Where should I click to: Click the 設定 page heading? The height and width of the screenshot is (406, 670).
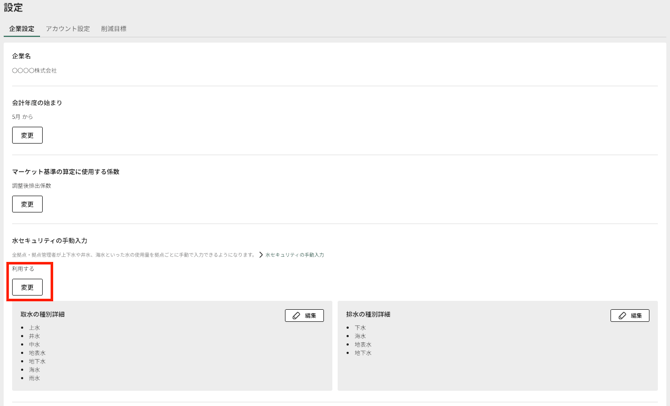(13, 8)
